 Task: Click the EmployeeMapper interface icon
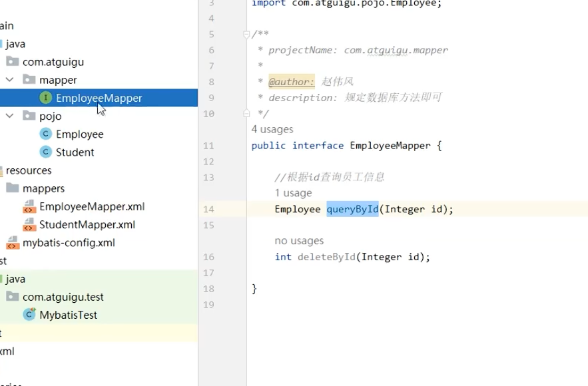click(45, 98)
